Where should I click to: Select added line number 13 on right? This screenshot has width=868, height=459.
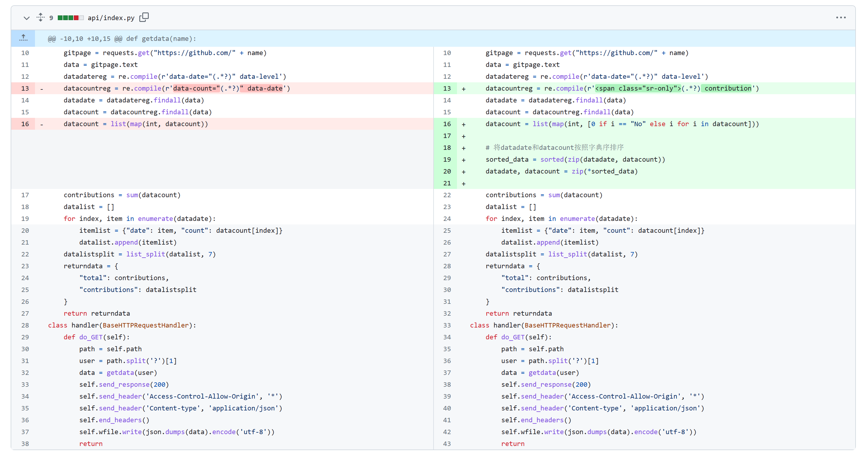pos(447,88)
